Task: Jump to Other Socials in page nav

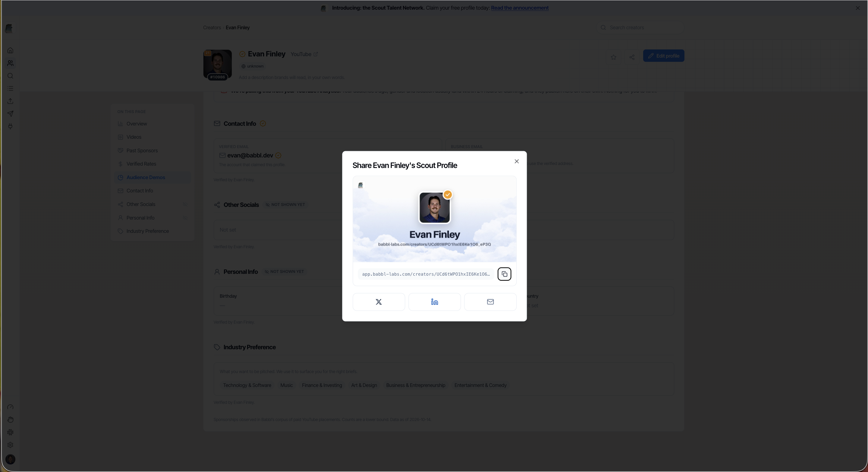Action: 152,204
